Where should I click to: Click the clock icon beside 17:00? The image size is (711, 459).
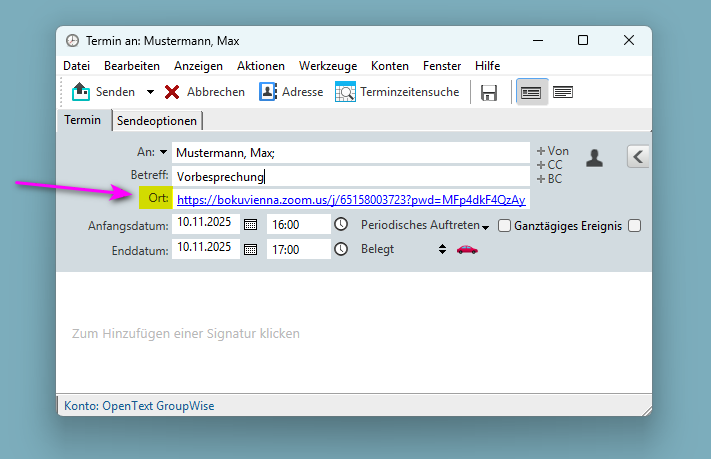coord(341,249)
